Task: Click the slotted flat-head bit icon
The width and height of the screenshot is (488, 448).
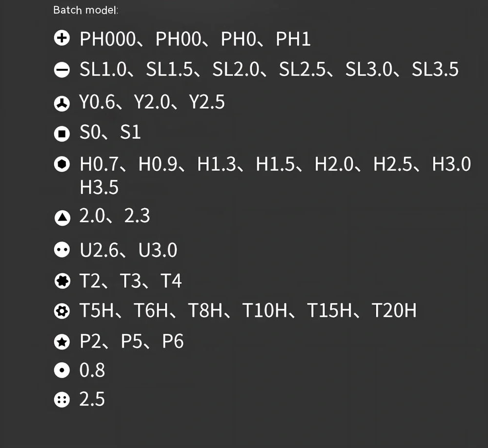Action: tap(62, 70)
